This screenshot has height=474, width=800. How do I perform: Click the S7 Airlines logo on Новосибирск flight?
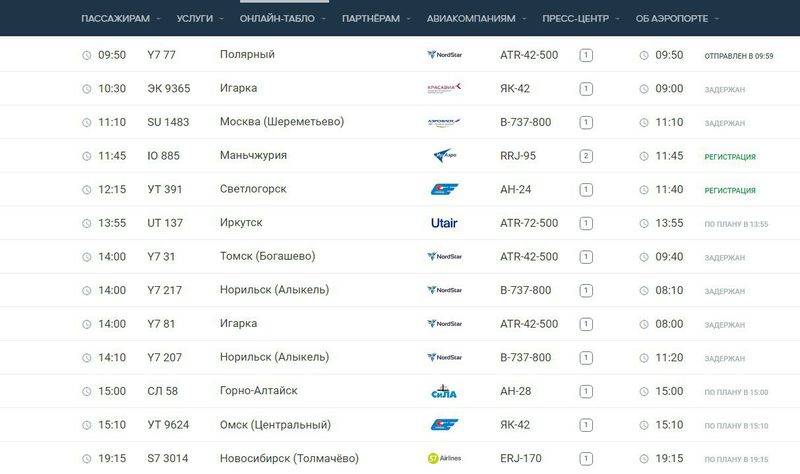coord(444,458)
